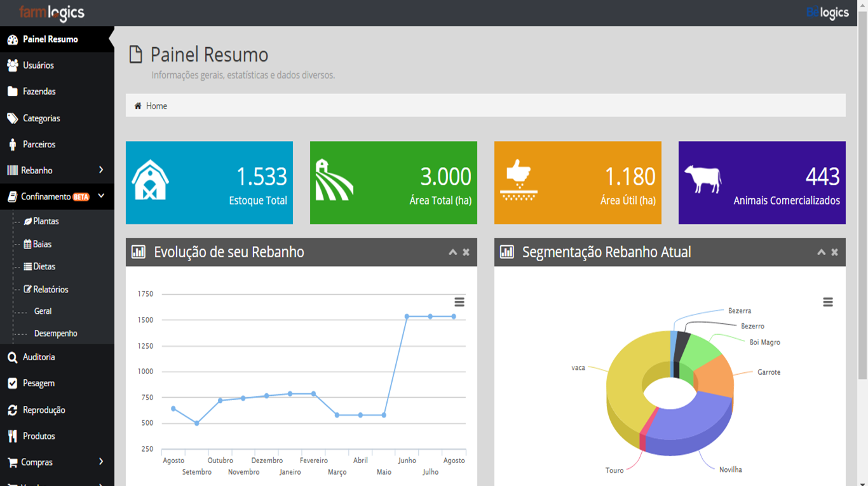Expand the Compras submenu arrow

101,462
